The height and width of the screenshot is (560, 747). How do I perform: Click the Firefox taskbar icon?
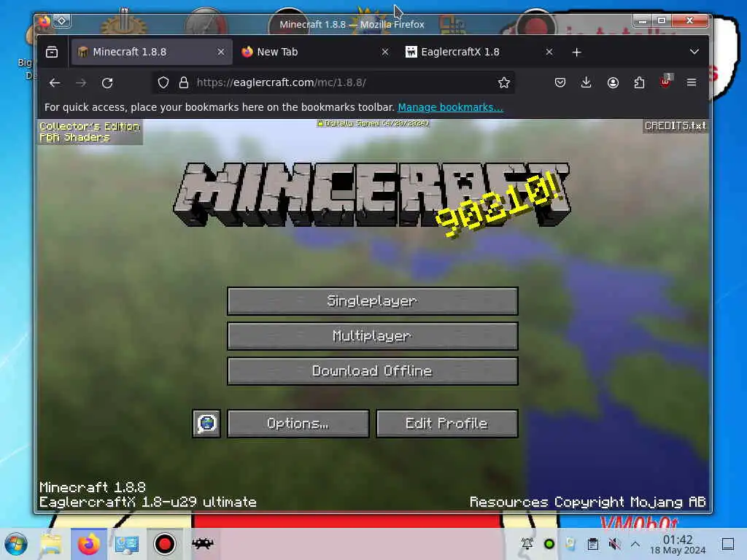pyautogui.click(x=89, y=544)
